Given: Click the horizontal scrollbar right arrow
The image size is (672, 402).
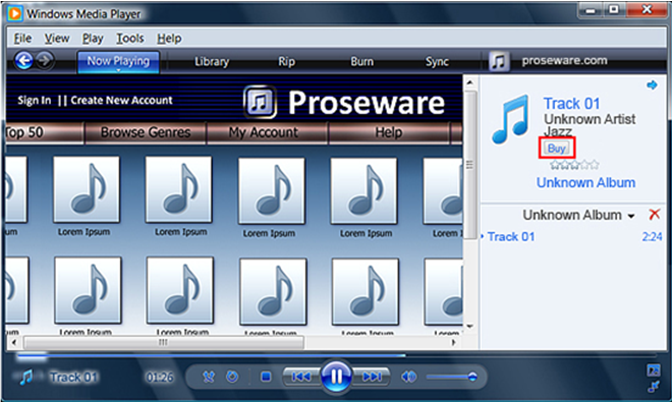Looking at the screenshot, I should [453, 342].
